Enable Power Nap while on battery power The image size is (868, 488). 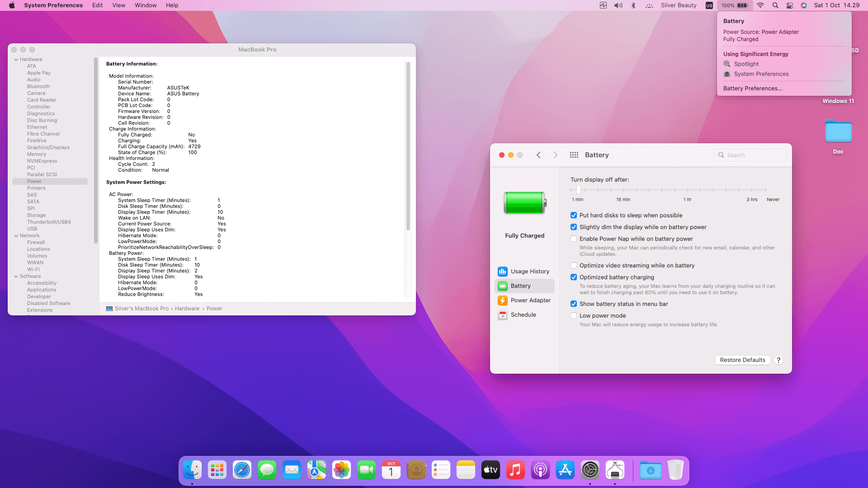click(x=574, y=239)
